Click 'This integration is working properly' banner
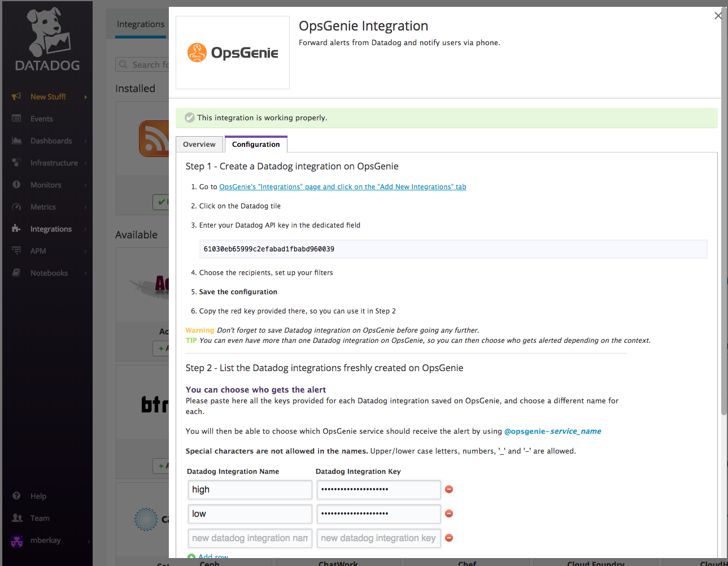Image resolution: width=728 pixels, height=566 pixels. click(x=446, y=118)
